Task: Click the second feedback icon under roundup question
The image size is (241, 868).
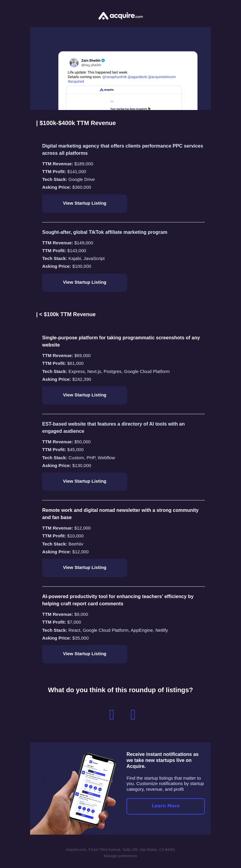Action: point(133,714)
